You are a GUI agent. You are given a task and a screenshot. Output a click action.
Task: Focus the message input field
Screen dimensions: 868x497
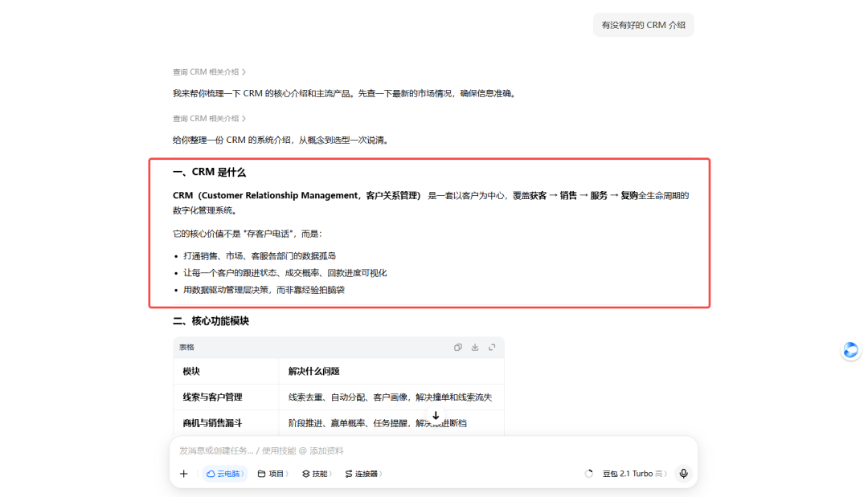coord(433,450)
